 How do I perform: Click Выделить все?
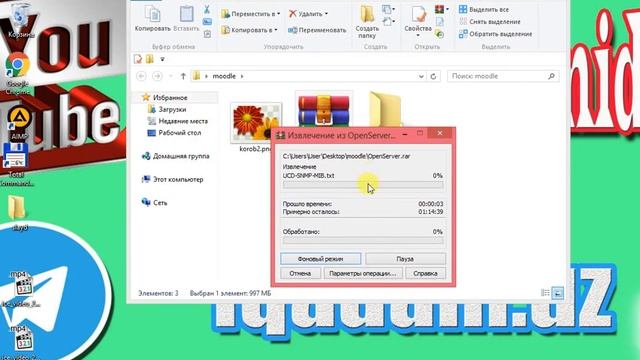[484, 9]
